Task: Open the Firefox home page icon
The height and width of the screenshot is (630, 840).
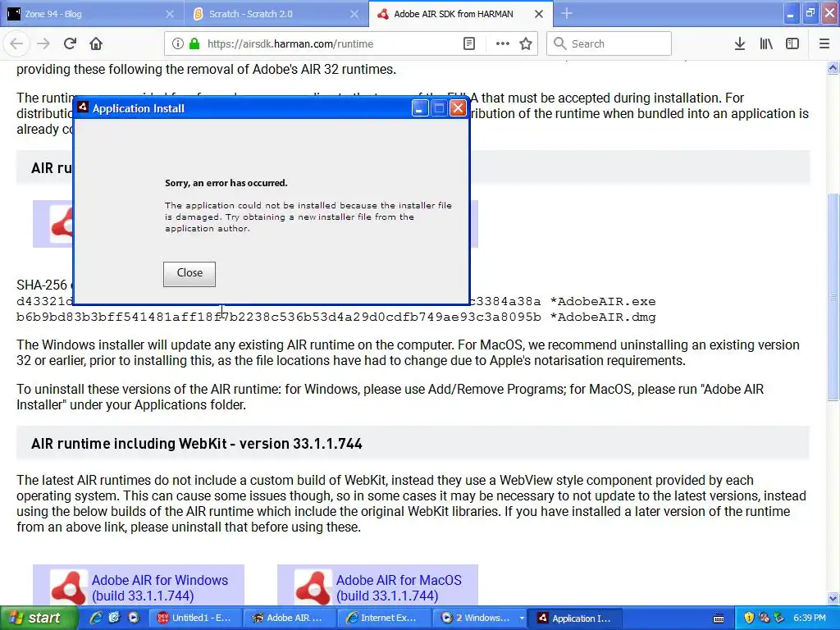Action: [96, 43]
